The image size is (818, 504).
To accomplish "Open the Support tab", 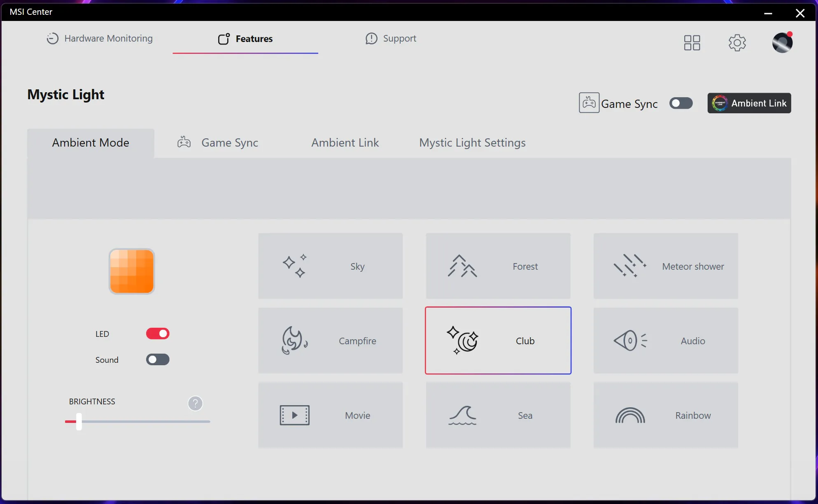I will click(x=391, y=38).
